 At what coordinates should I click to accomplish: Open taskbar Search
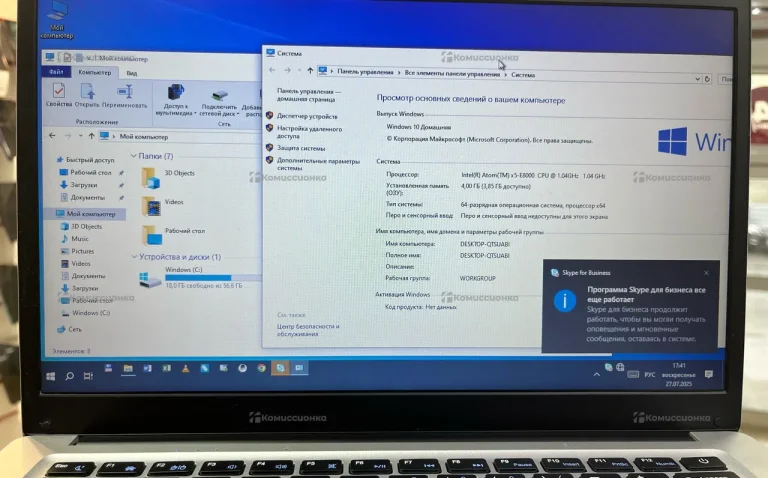(70, 376)
